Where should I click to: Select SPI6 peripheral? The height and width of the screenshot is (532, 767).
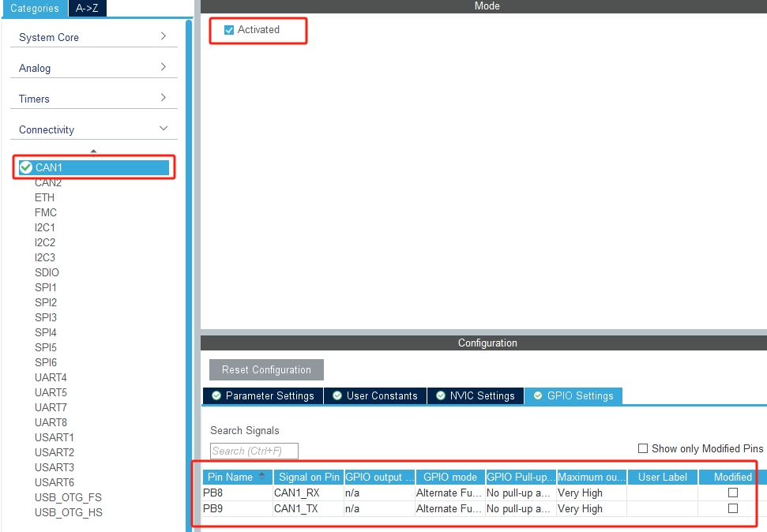pos(46,363)
